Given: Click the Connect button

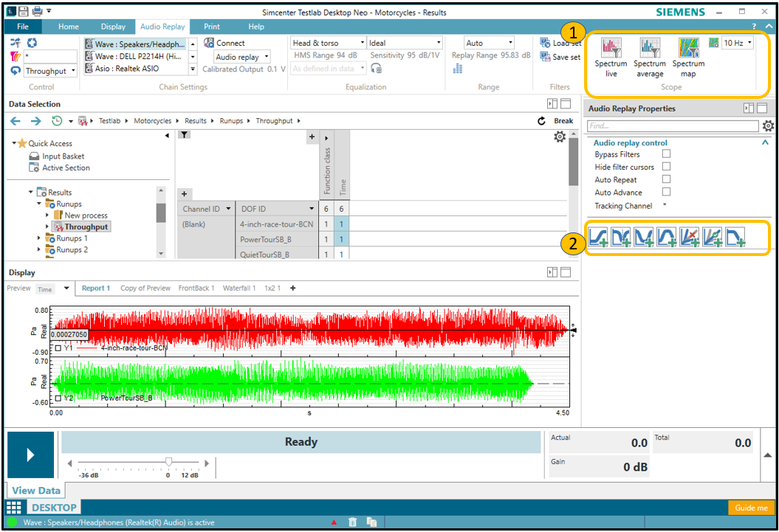Looking at the screenshot, I should click(x=224, y=43).
